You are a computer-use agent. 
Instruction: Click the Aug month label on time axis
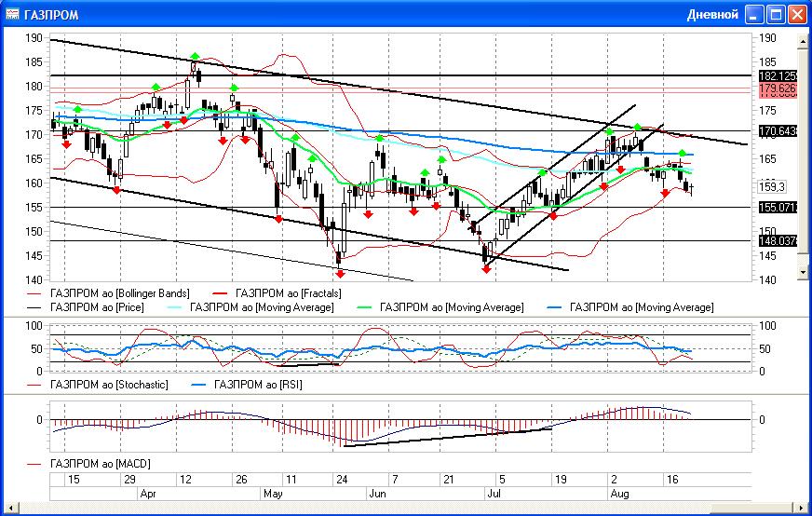click(620, 494)
